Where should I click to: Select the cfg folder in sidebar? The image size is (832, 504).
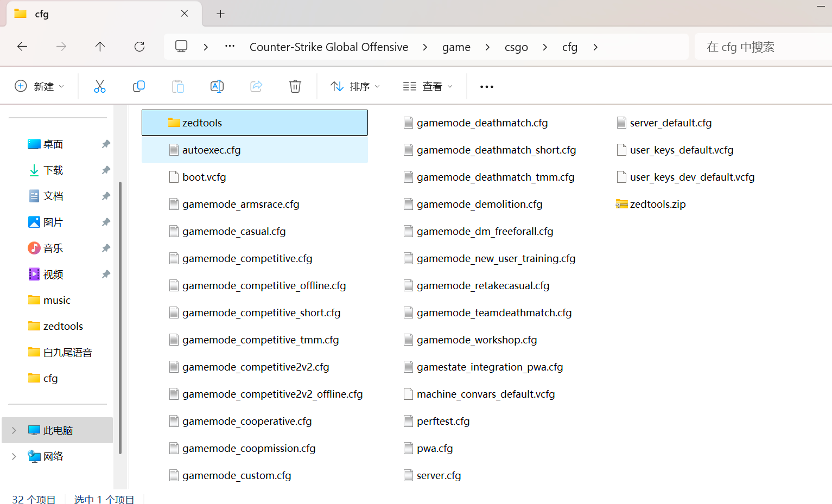(x=58, y=378)
